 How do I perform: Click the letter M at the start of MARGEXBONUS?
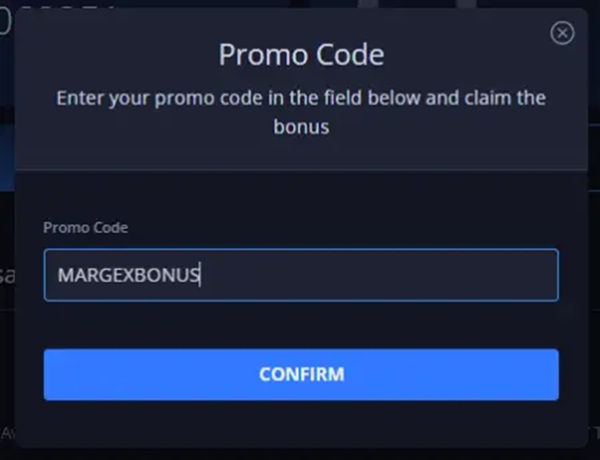tap(64, 275)
